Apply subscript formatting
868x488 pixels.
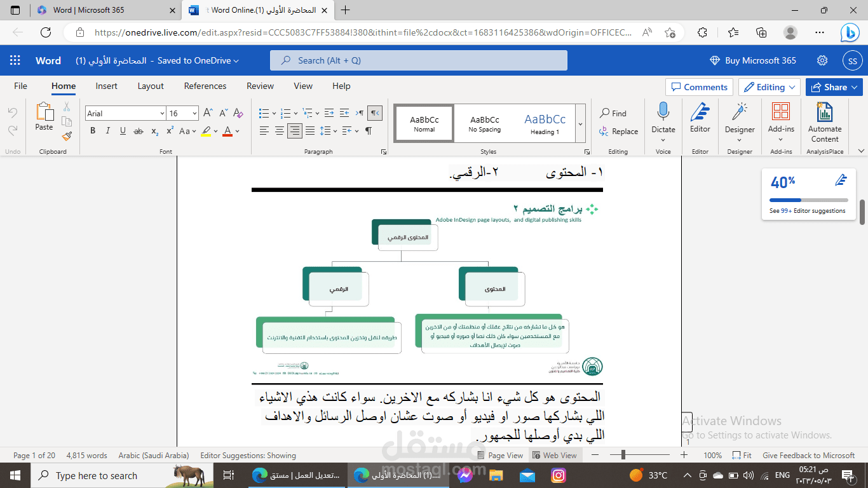(154, 131)
